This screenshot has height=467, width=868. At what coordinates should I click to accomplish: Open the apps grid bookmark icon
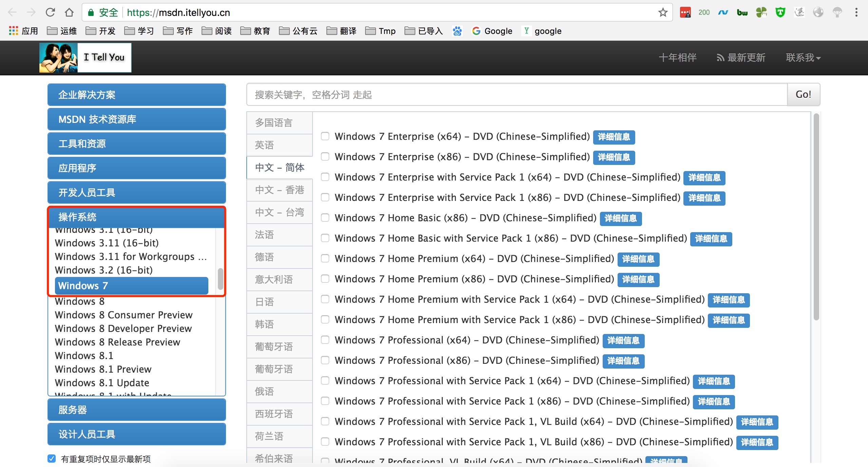tap(14, 31)
